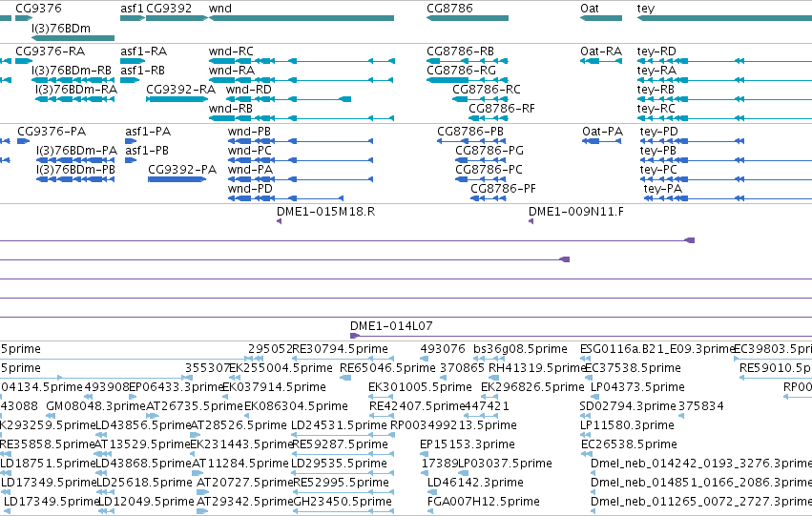Select protein CG8786-PG

coord(489,151)
